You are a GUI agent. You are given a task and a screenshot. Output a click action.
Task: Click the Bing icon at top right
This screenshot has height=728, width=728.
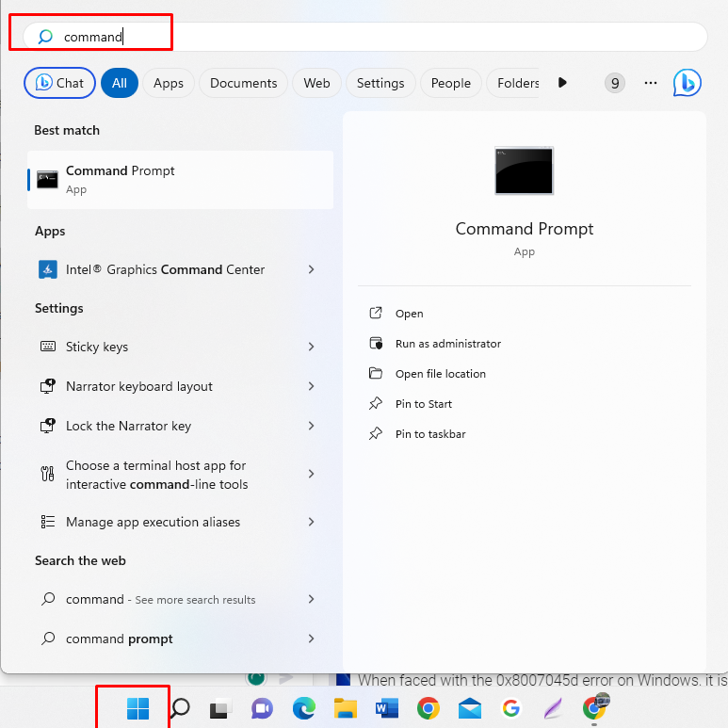pyautogui.click(x=688, y=83)
